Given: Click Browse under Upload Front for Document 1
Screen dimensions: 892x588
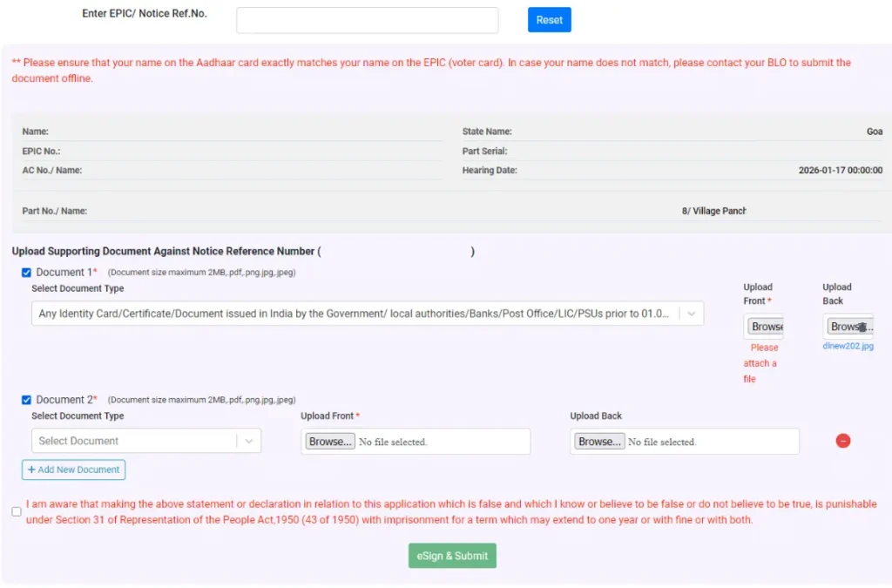Looking at the screenshot, I should [x=763, y=326].
